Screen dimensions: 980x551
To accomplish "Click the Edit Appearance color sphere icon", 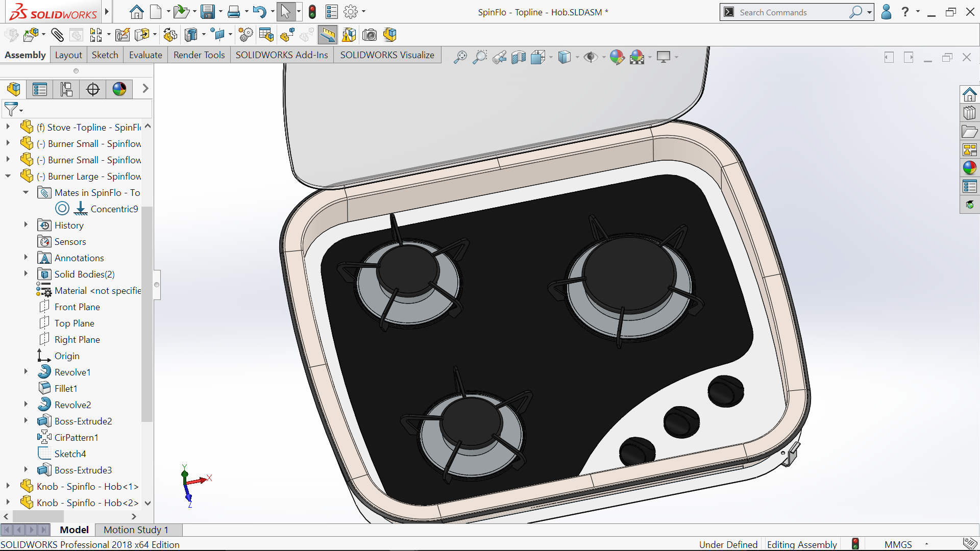I will [617, 57].
